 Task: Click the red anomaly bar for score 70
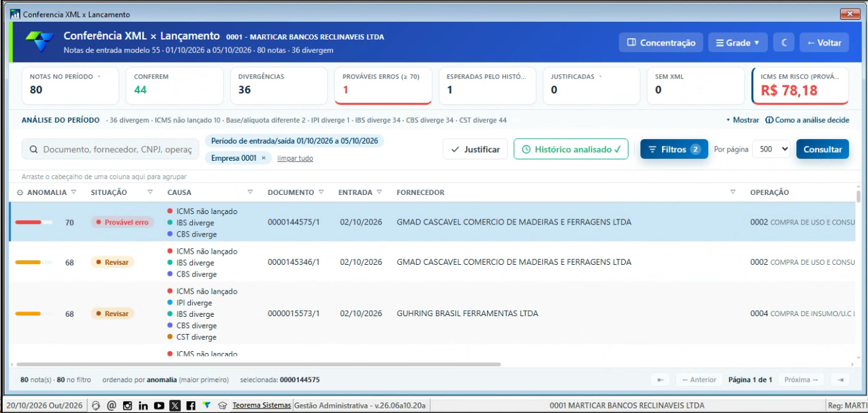[x=34, y=223]
